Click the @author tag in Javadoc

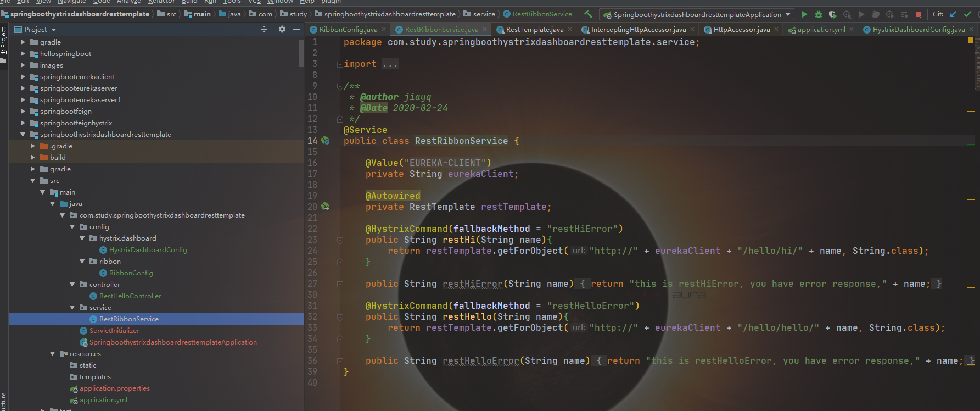click(379, 97)
